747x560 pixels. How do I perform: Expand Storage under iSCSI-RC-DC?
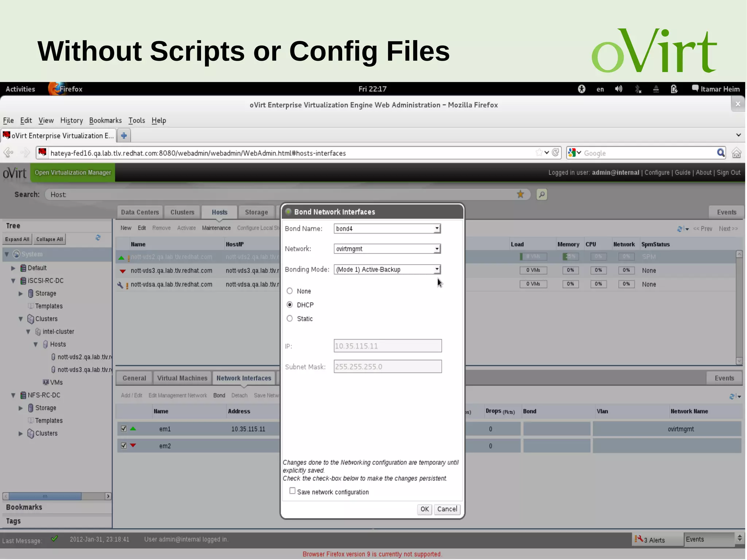pyautogui.click(x=21, y=293)
